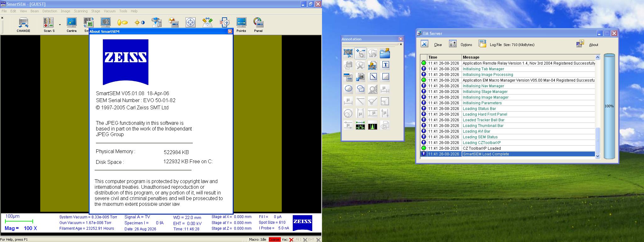Click the Select Annotation Object tool

tap(348, 53)
